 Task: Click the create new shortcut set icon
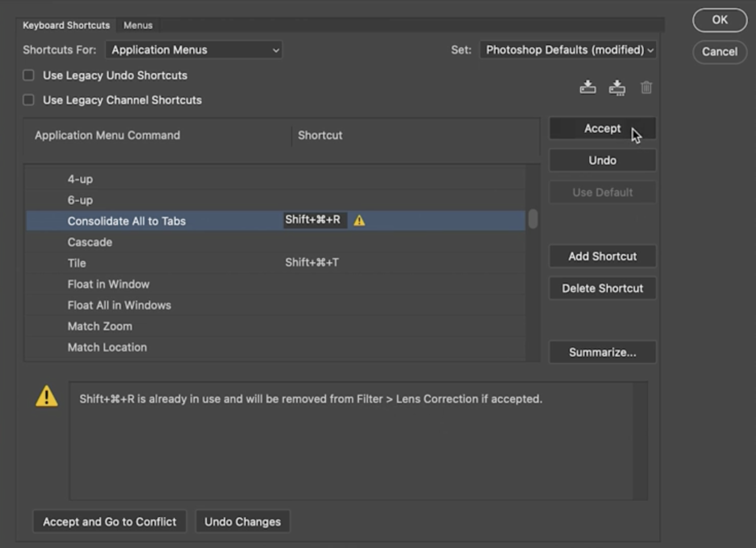point(617,88)
